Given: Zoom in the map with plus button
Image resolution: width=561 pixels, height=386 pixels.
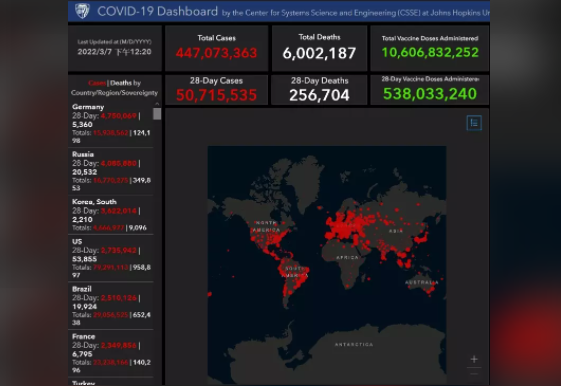Looking at the screenshot, I should pyautogui.click(x=474, y=359).
